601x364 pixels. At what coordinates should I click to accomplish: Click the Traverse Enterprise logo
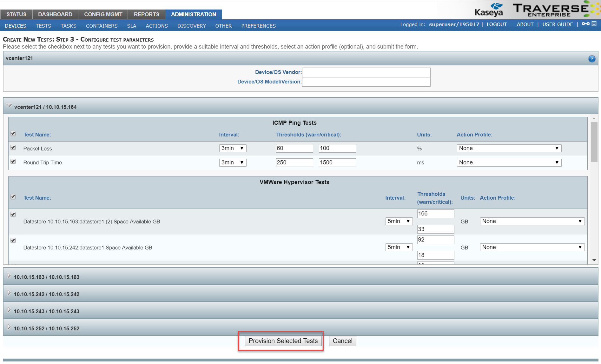click(x=555, y=10)
